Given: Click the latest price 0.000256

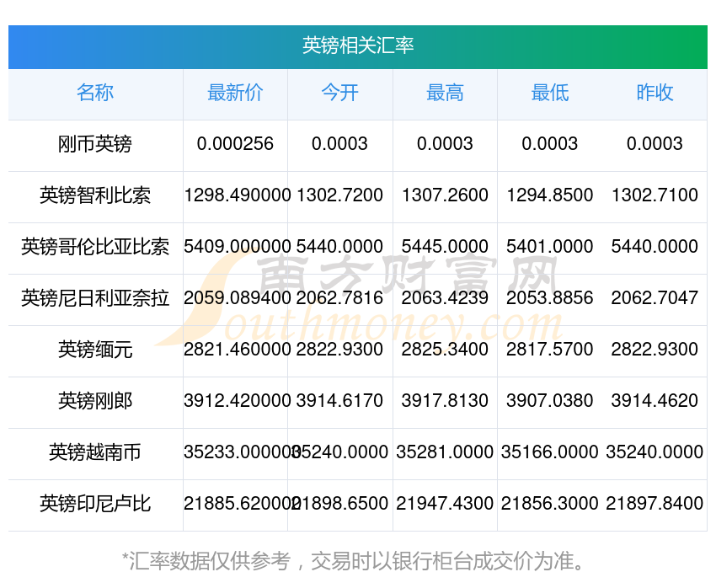Looking at the screenshot, I should [235, 144].
